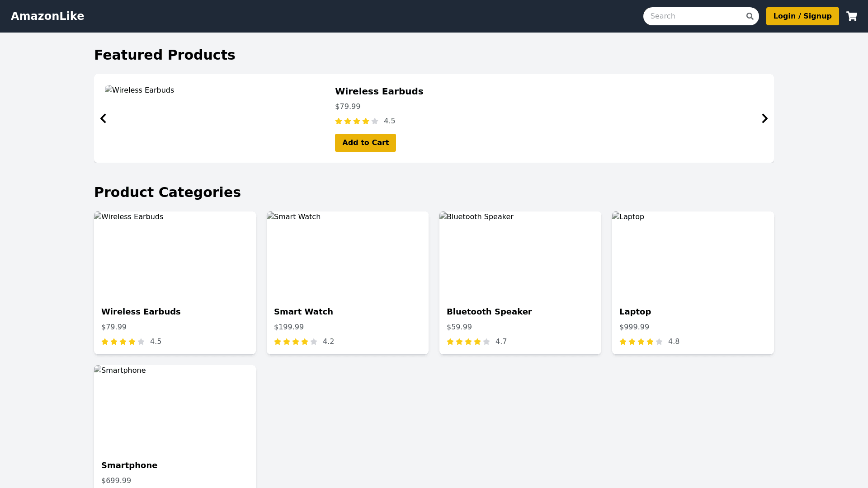Click the AmazonLike logo link
Image resolution: width=868 pixels, height=488 pixels.
[47, 16]
